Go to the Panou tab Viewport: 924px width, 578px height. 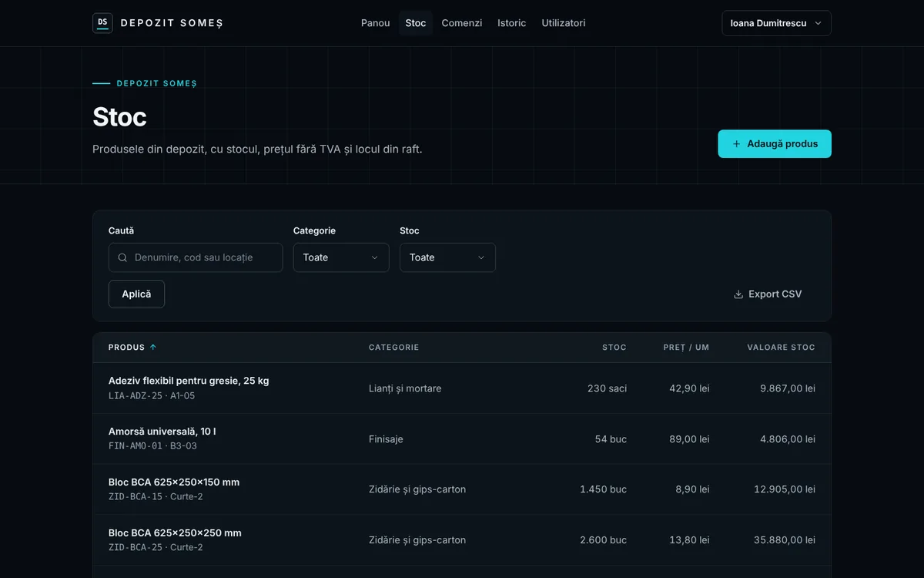click(376, 23)
